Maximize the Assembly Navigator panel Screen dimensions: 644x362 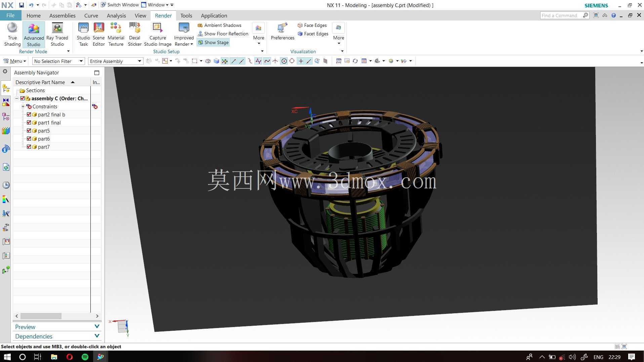click(97, 73)
